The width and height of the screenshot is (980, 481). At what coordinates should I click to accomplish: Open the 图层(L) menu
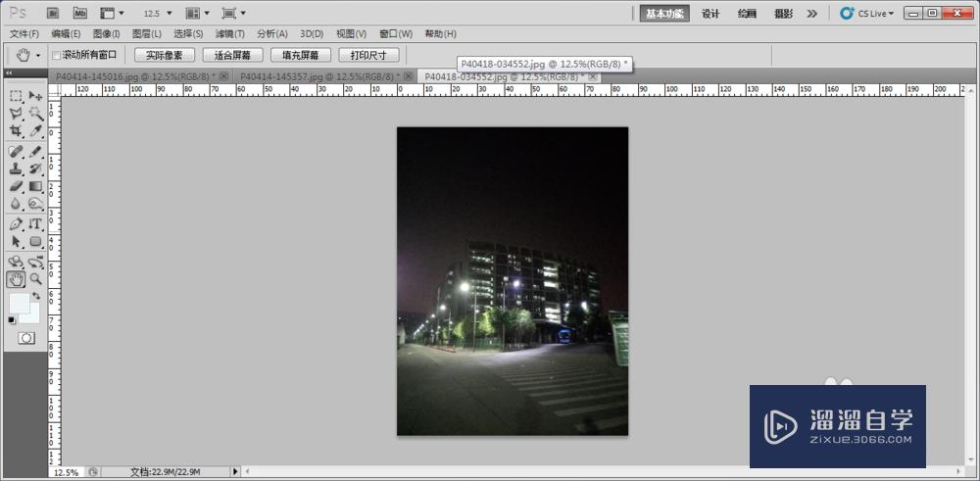(x=147, y=33)
